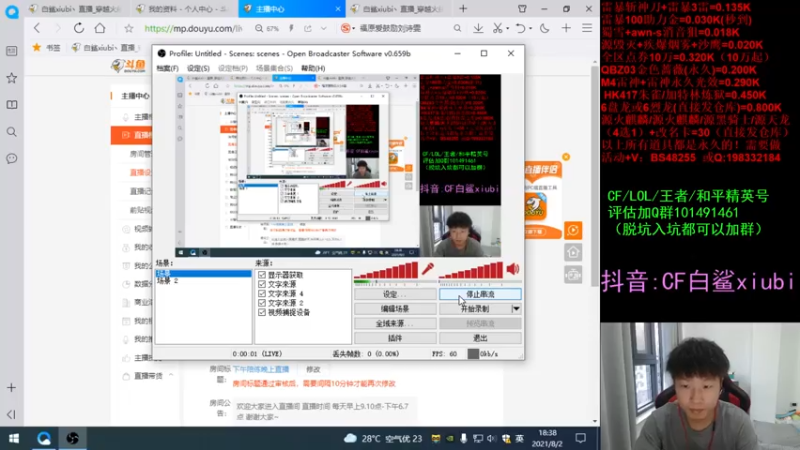Click browser search magnifier icon
Viewport: 800px width, 450px height.
click(x=457, y=29)
